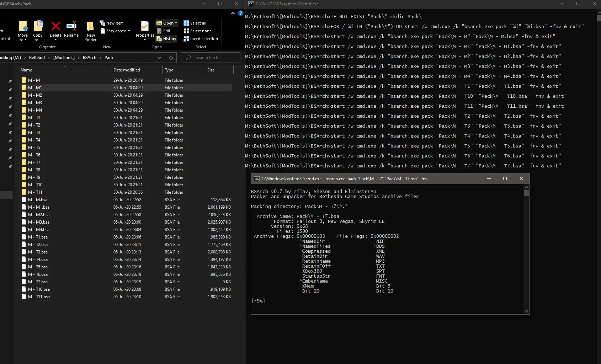Viewport: 601px width, 364px height.
Task: Click the cmd icon in BSArch window title
Action: click(x=256, y=179)
